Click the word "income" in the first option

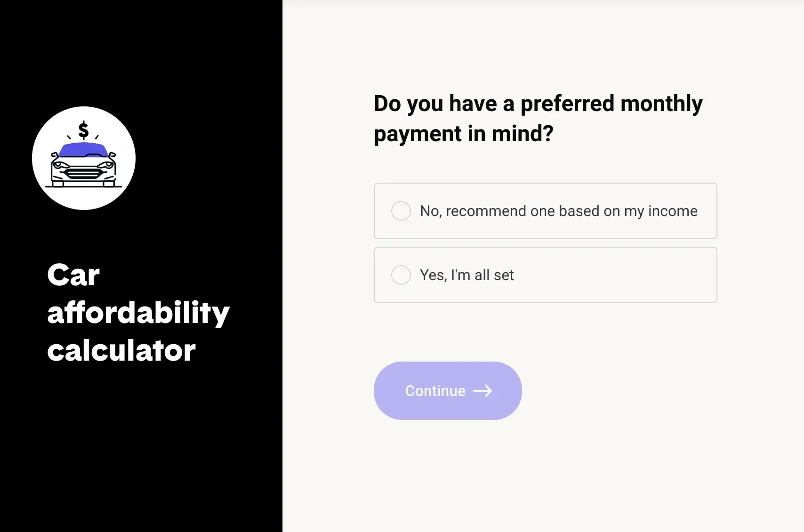pyautogui.click(x=673, y=211)
